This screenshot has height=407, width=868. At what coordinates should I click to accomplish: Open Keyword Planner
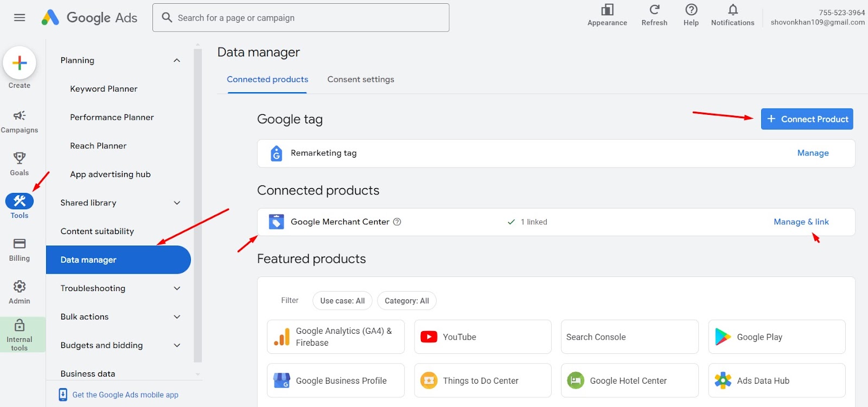pyautogui.click(x=104, y=89)
